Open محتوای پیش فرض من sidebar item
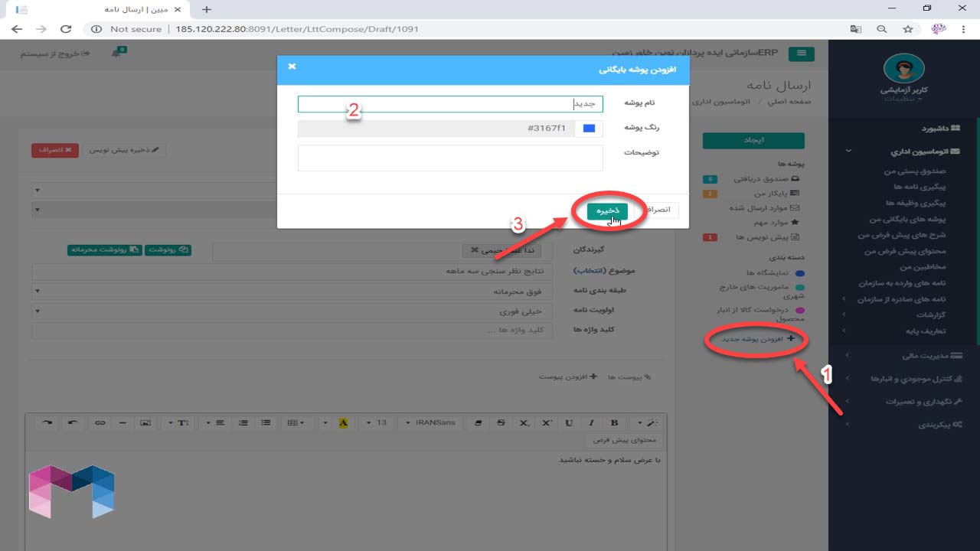 tap(906, 251)
